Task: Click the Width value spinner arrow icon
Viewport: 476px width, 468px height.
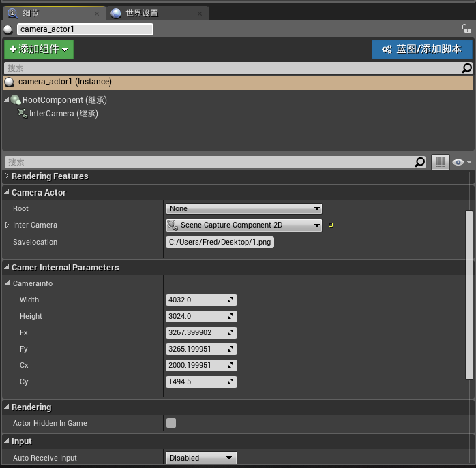Action: point(231,300)
